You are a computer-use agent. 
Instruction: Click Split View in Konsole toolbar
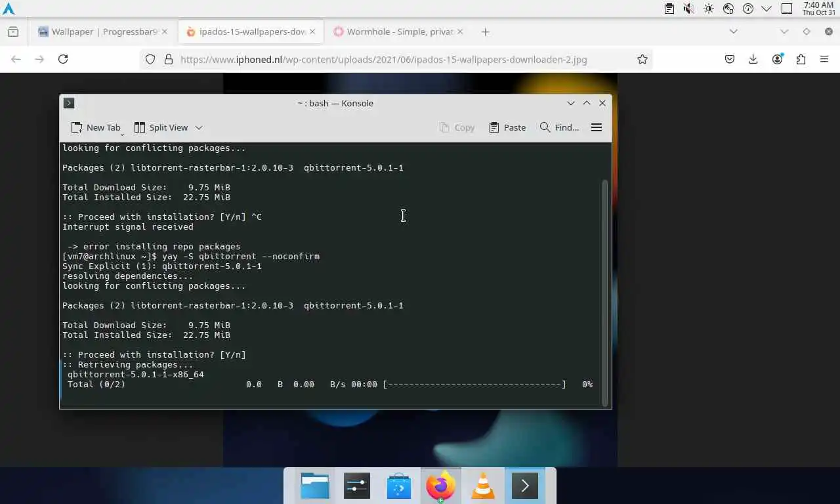(x=161, y=127)
